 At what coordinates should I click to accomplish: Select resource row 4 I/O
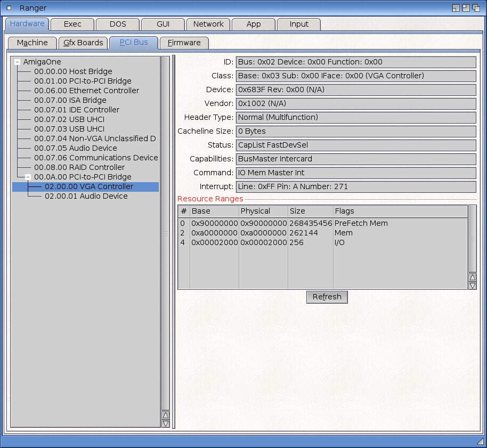click(x=322, y=243)
